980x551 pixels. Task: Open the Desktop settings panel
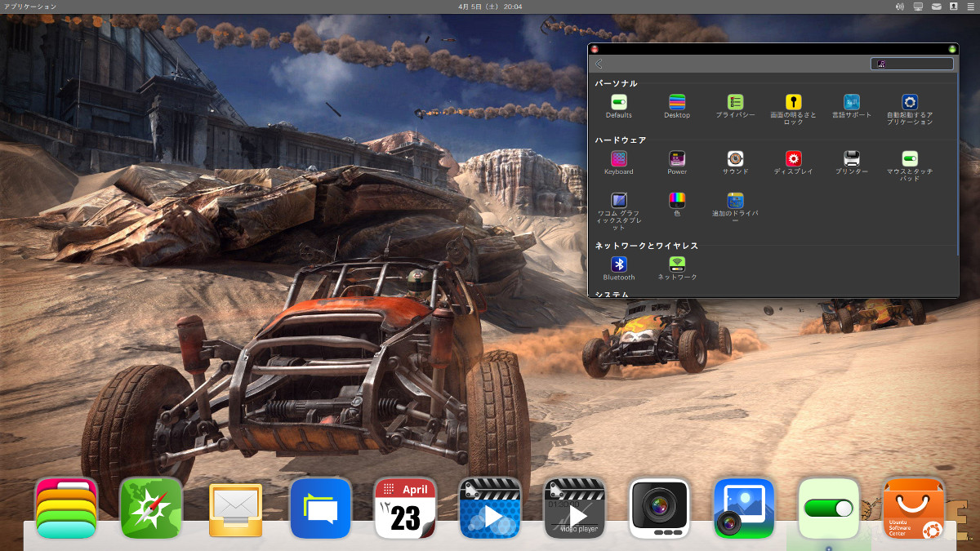[677, 106]
